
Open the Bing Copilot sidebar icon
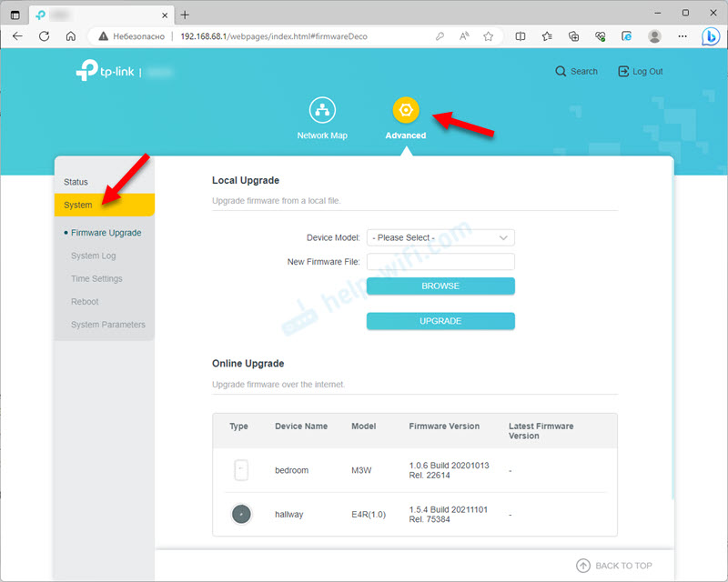710,36
